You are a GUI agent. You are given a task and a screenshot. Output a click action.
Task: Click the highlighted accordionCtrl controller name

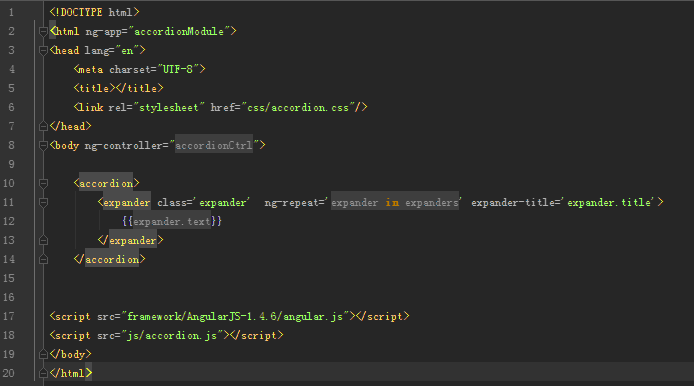[214, 145]
